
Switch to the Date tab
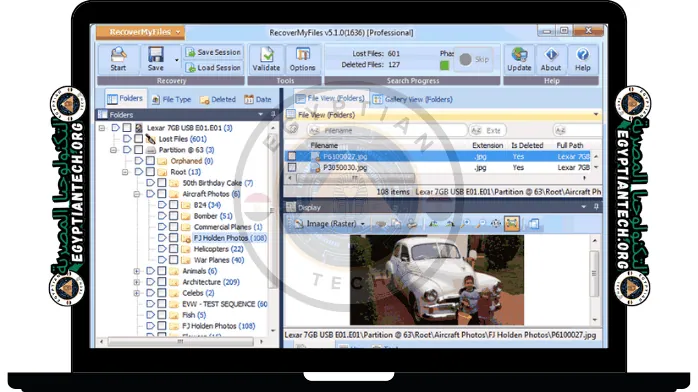coord(258,99)
